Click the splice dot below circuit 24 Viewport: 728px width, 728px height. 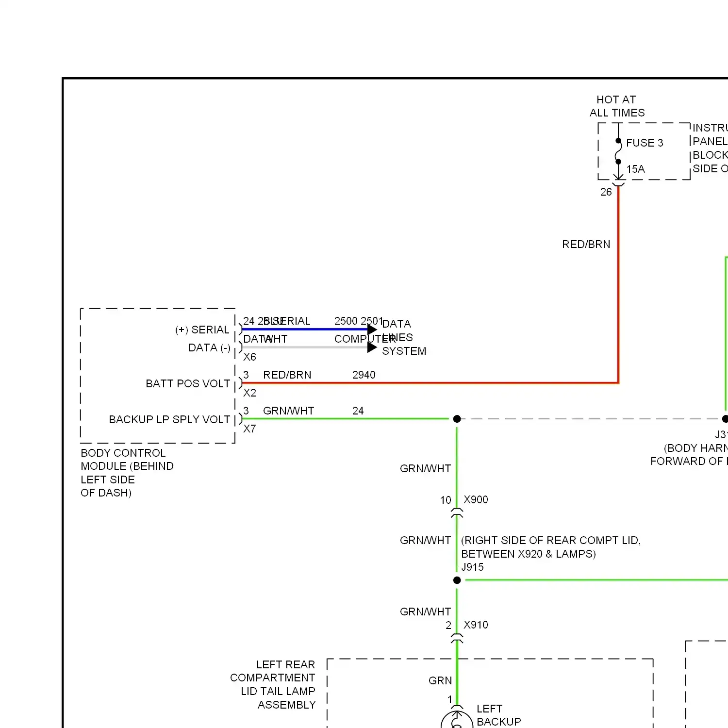457,419
